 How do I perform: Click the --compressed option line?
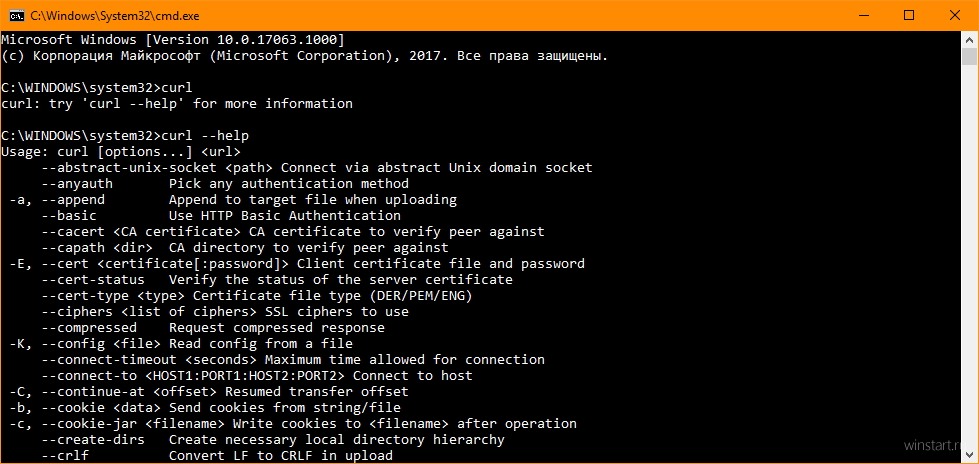pos(213,327)
